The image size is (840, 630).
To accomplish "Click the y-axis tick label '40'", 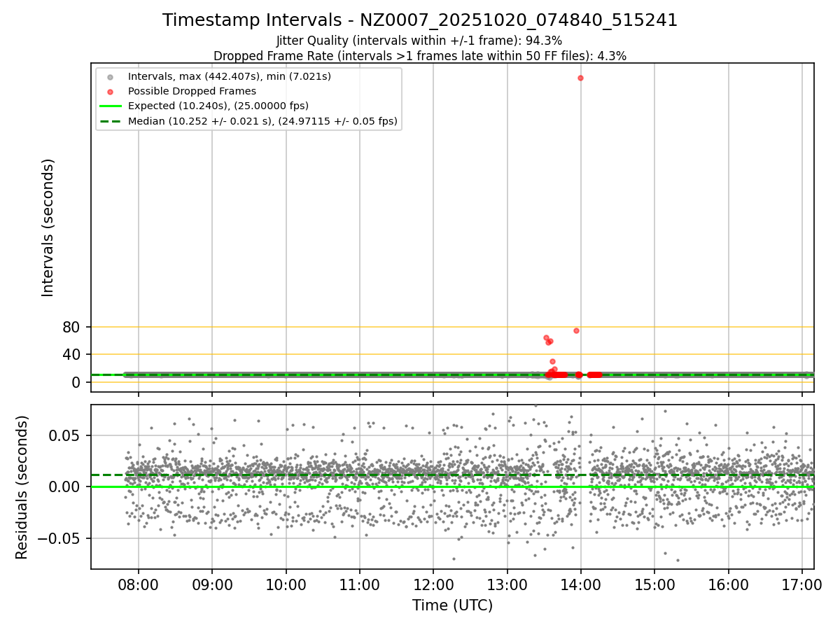I will tap(72, 354).
